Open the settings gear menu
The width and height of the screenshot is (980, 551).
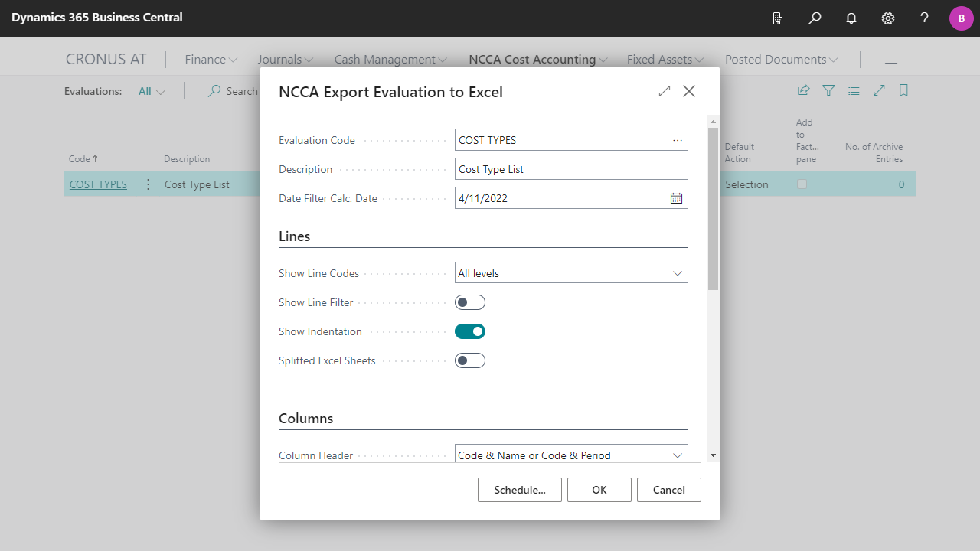(x=888, y=18)
